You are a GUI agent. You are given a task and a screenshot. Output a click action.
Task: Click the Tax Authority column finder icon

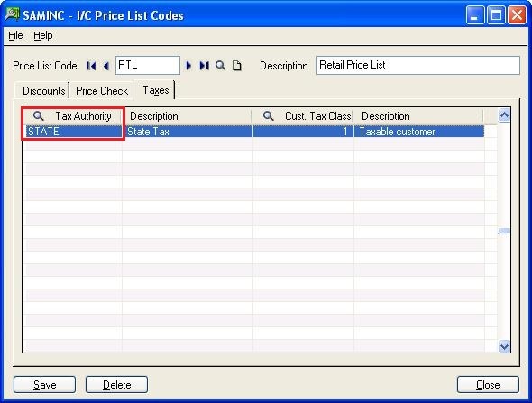point(39,116)
